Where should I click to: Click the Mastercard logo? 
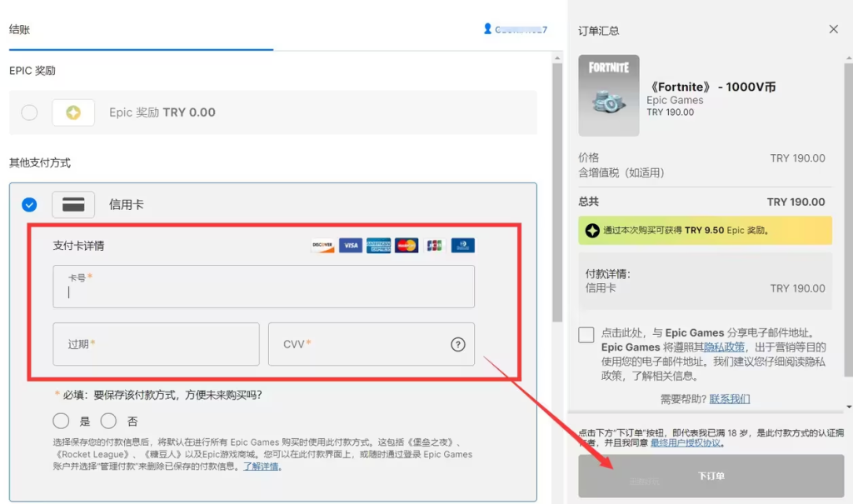407,246
